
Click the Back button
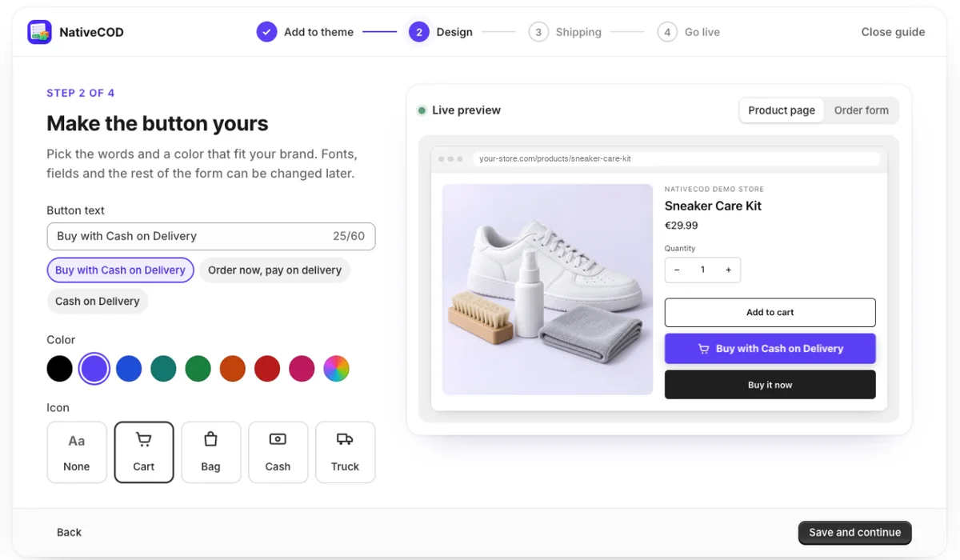[x=69, y=533]
